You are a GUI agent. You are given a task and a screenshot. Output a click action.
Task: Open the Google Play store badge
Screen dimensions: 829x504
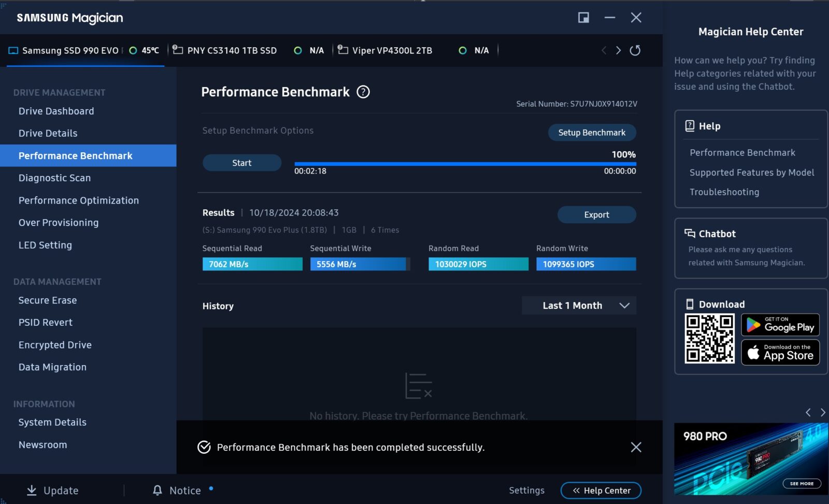[x=780, y=325]
